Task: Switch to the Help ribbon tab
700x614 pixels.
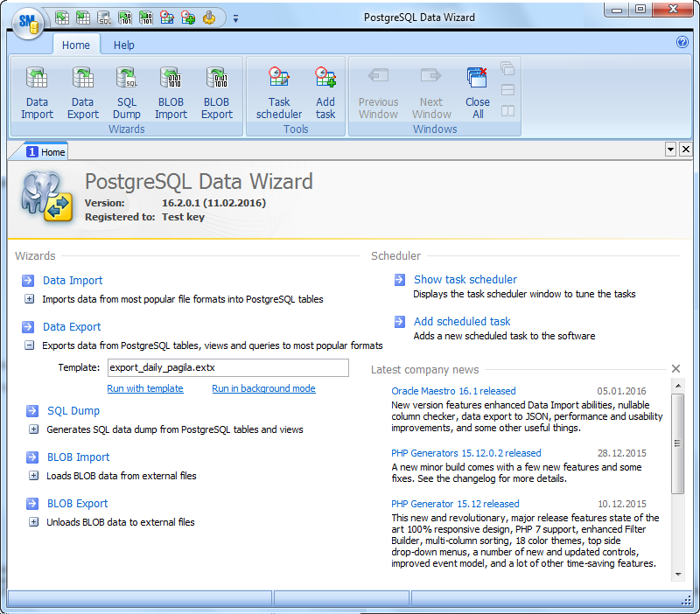Action: click(x=123, y=45)
